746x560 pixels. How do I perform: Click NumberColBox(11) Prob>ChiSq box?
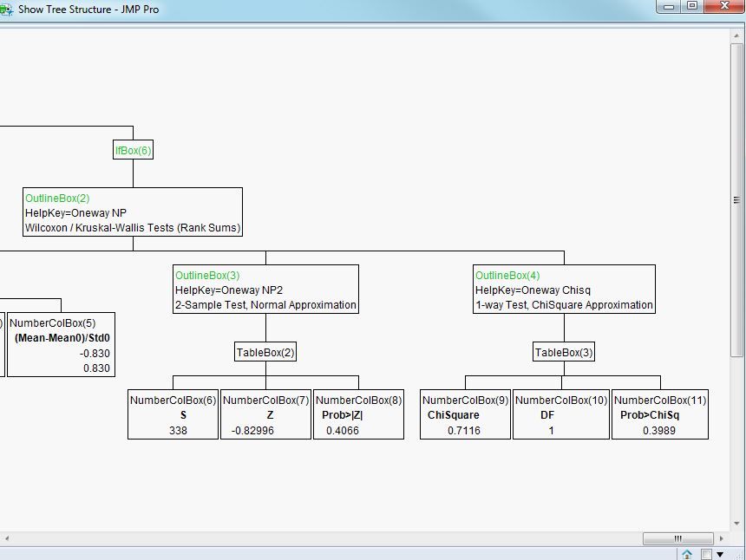660,414
